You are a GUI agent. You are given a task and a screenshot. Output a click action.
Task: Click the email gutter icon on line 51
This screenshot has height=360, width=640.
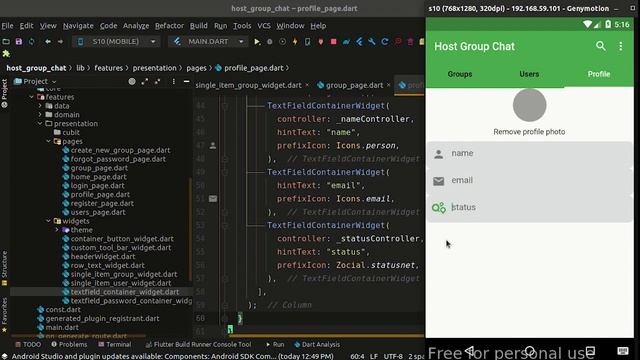click(x=213, y=198)
